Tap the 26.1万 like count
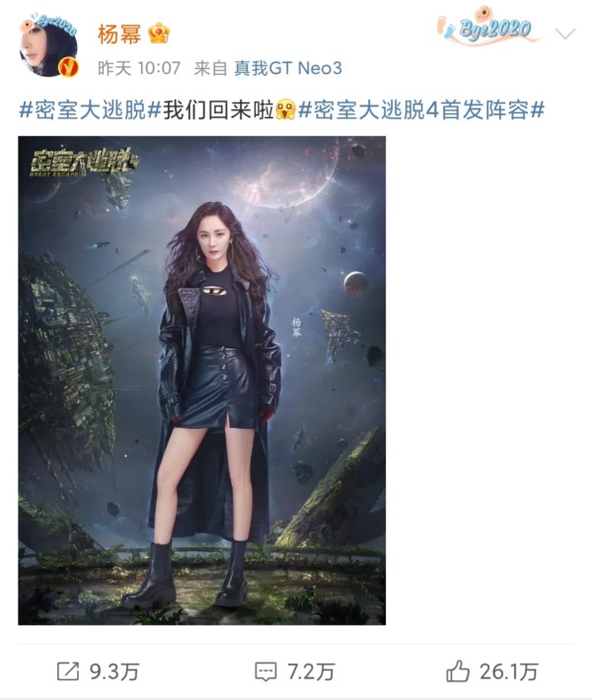This screenshot has height=700, width=592. pyautogui.click(x=509, y=671)
